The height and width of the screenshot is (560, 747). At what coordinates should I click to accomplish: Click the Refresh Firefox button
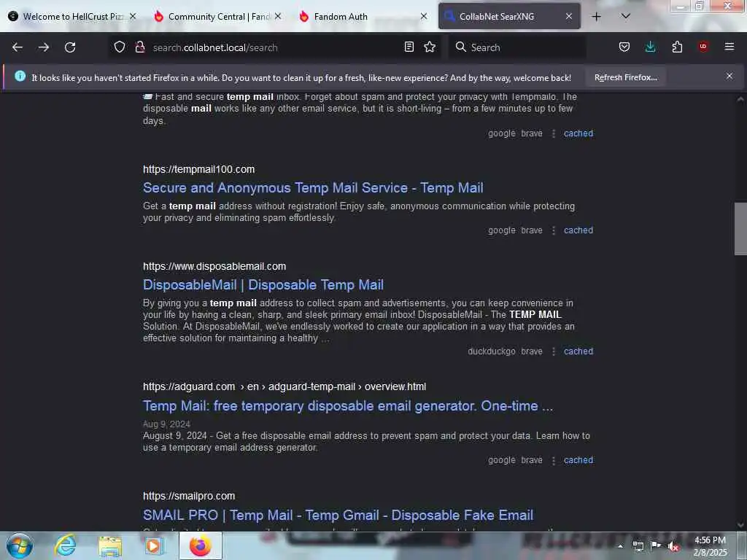pyautogui.click(x=625, y=77)
